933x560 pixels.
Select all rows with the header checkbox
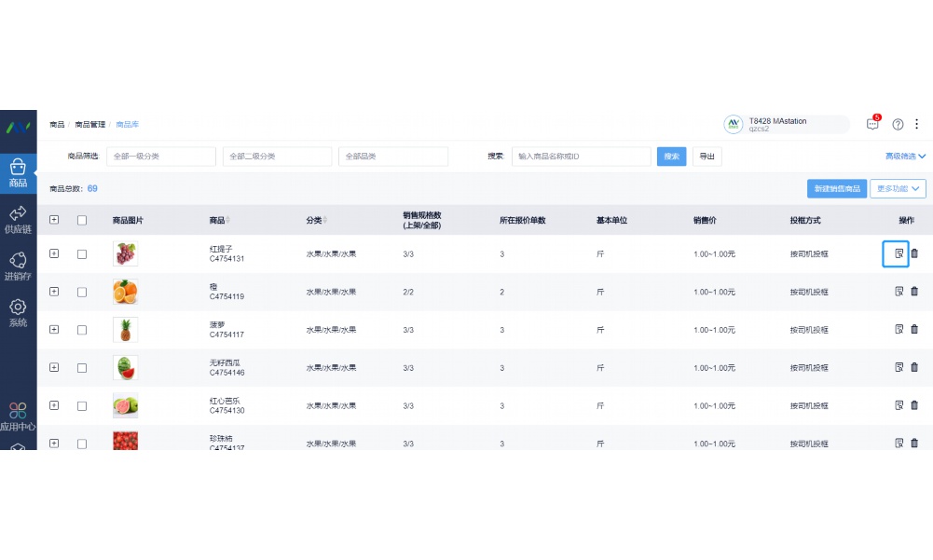point(81,220)
